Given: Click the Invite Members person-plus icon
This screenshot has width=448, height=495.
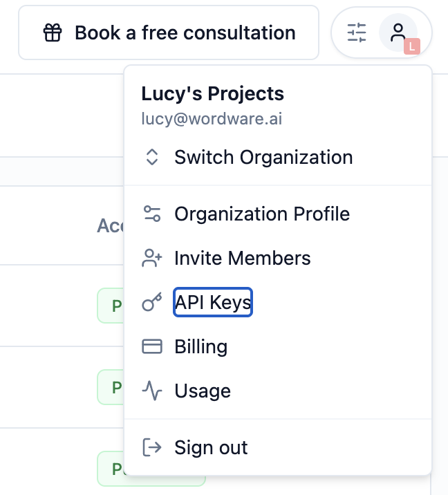Looking at the screenshot, I should point(151,259).
